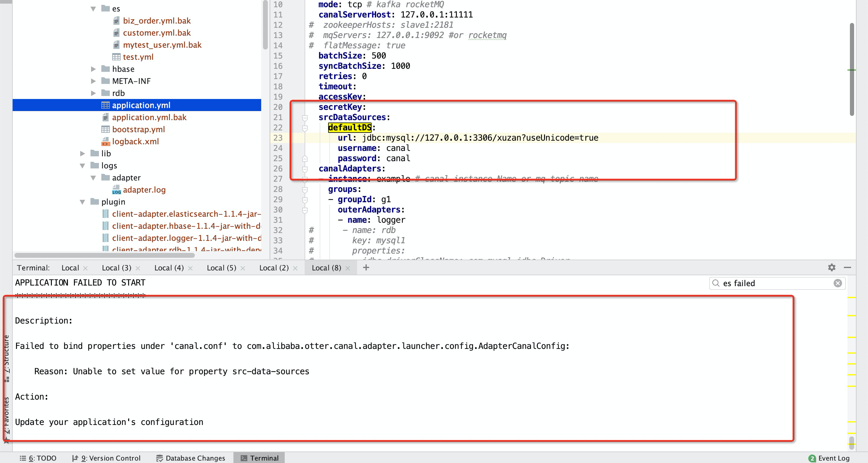
Task: Close the Local (2) terminal tab
Action: pyautogui.click(x=296, y=268)
